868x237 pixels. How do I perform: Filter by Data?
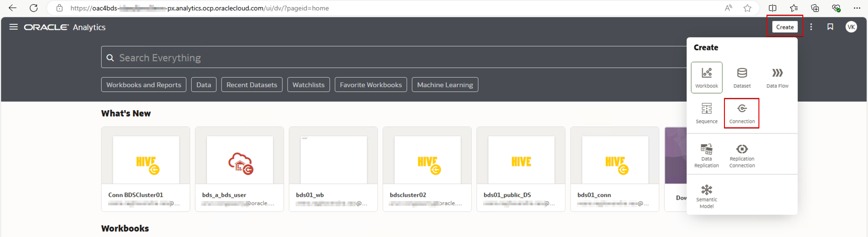point(204,85)
